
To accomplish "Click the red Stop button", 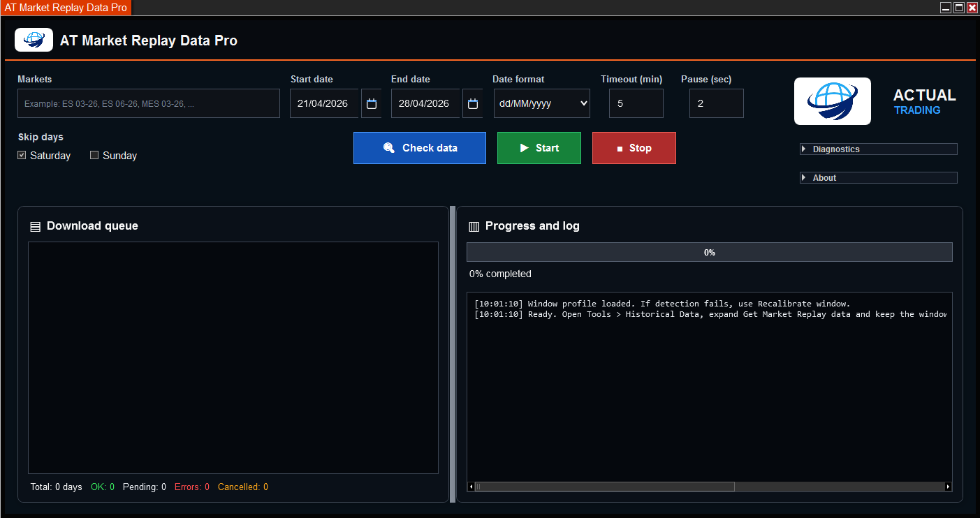I will click(634, 148).
